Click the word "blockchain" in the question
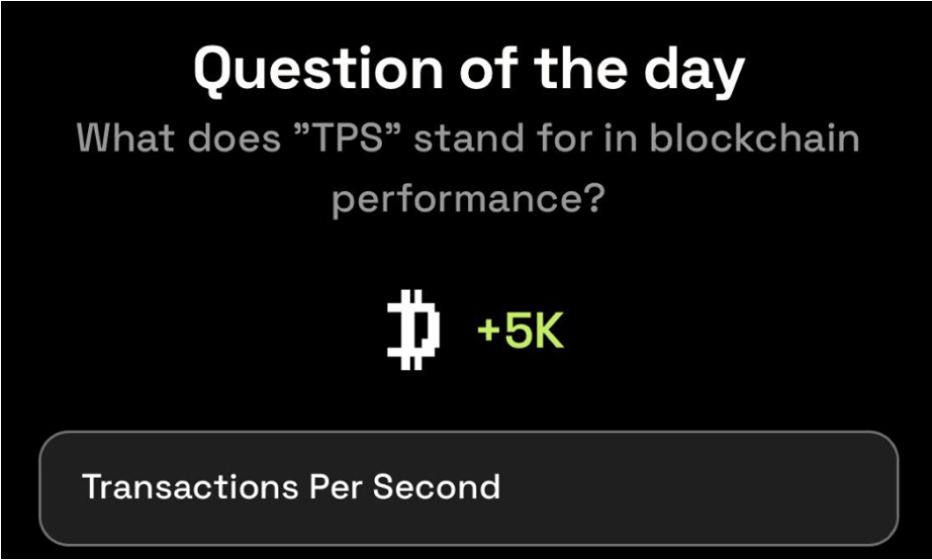 tap(755, 139)
